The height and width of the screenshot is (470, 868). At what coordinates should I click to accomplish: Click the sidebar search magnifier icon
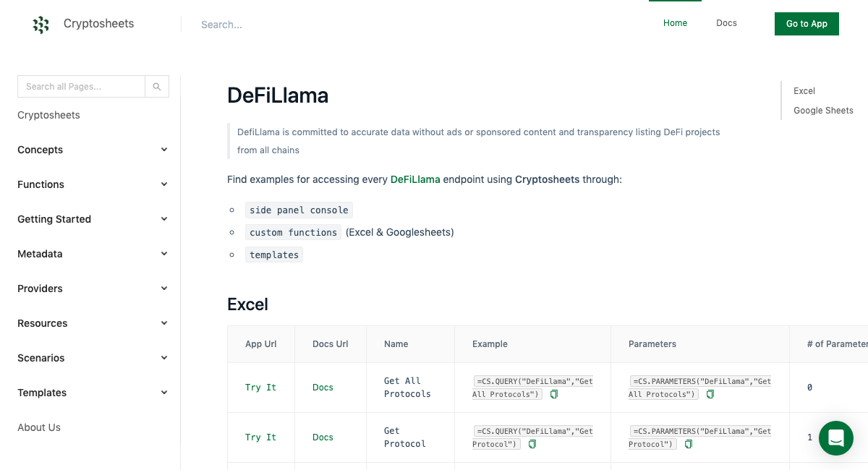(x=157, y=86)
